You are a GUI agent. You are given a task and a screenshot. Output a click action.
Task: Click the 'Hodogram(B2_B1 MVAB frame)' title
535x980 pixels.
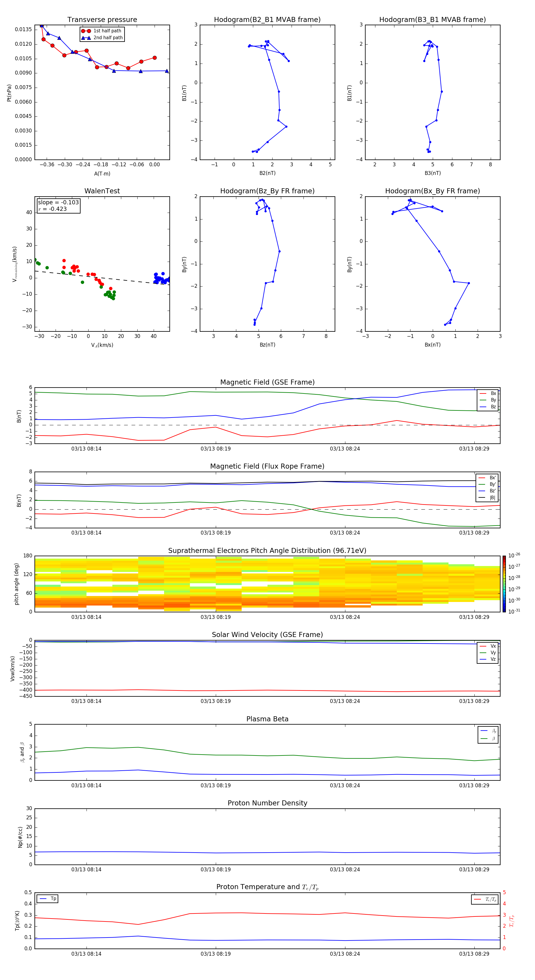click(267, 19)
